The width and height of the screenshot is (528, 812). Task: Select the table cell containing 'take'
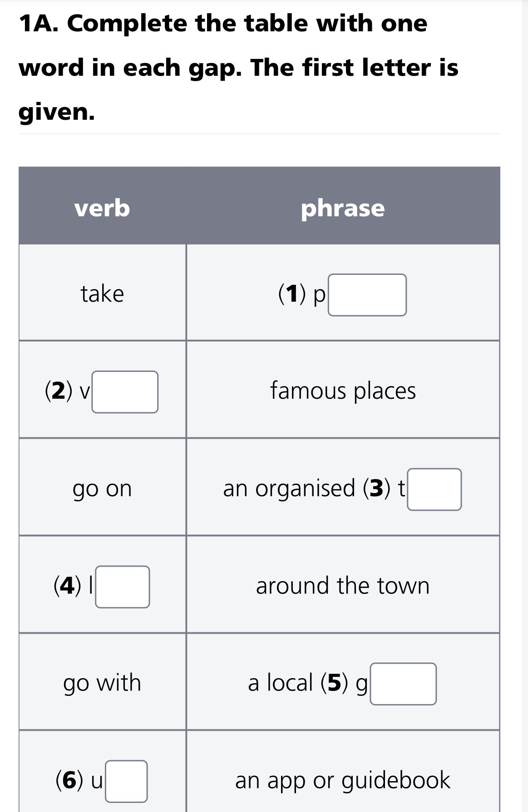(x=102, y=293)
